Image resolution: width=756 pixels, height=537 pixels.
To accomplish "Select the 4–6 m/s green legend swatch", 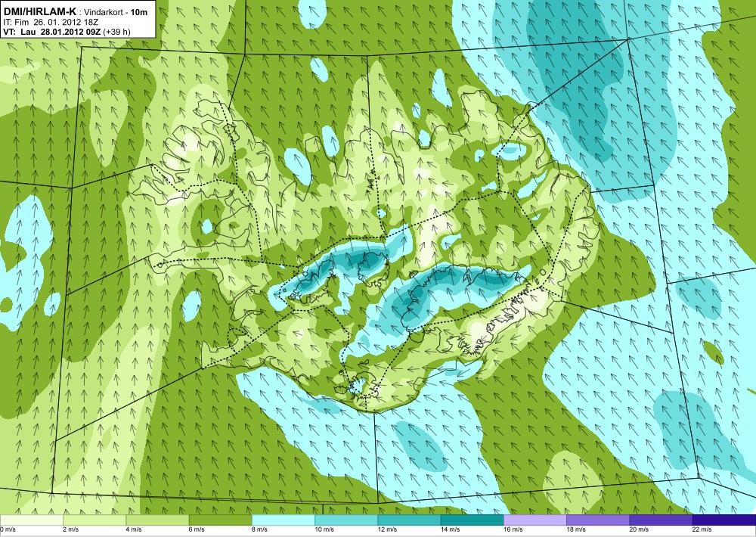I will point(157,520).
